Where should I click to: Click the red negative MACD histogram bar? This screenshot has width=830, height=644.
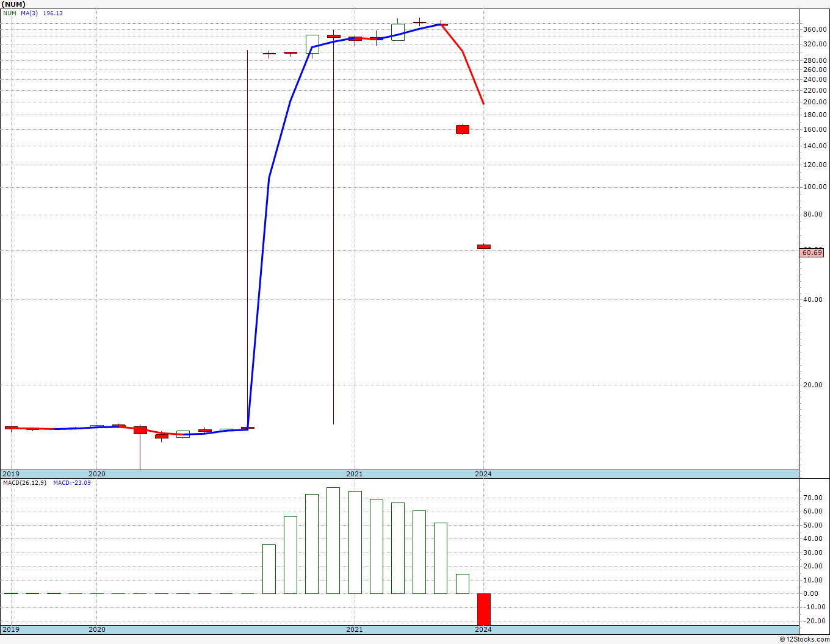[484, 609]
